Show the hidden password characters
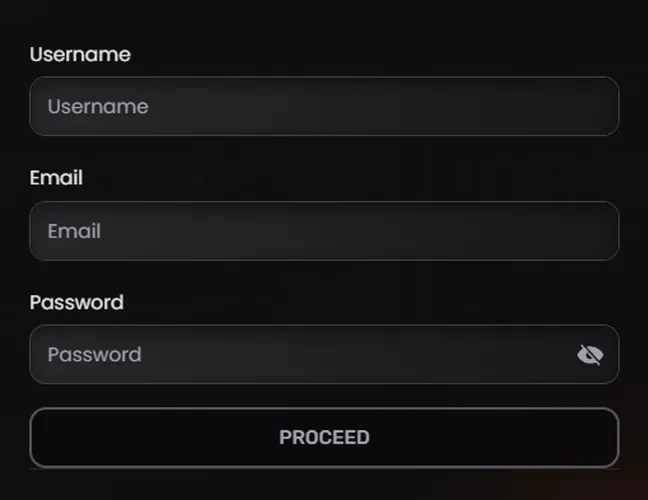 [x=590, y=354]
